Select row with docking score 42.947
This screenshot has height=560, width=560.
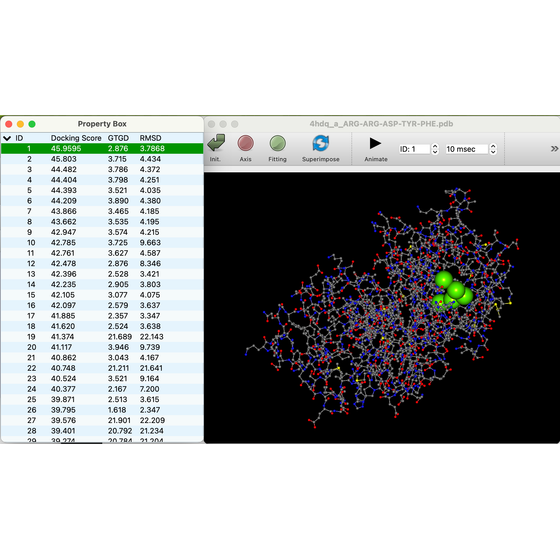pos(102,232)
